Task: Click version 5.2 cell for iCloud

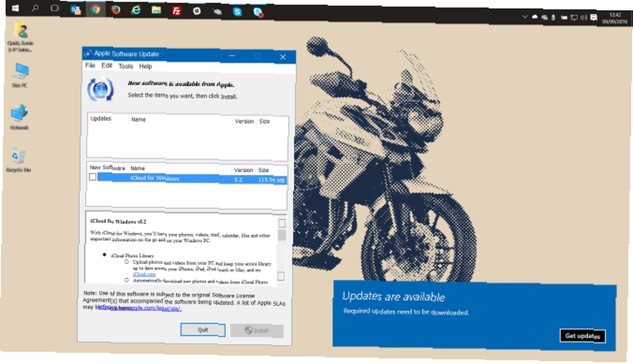Action: click(x=238, y=180)
